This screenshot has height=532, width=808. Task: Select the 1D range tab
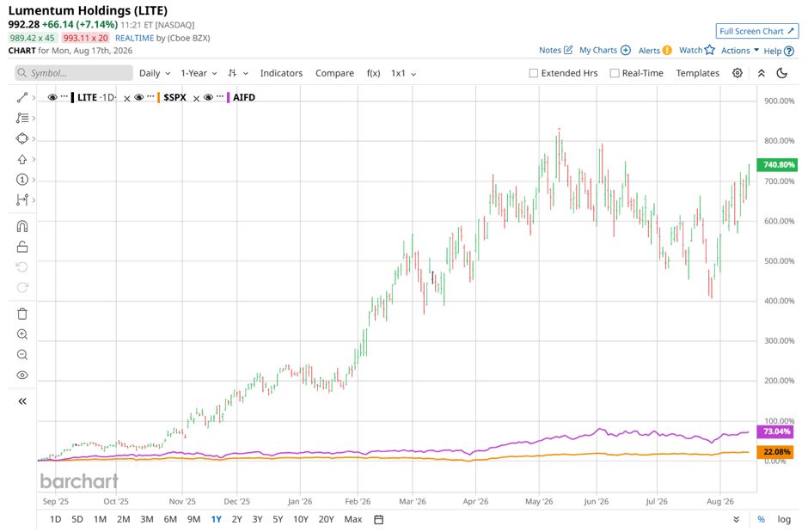click(56, 519)
